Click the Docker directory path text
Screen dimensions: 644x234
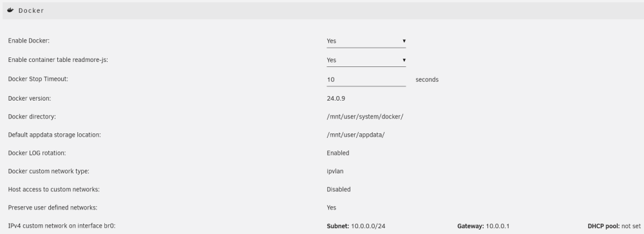click(x=365, y=117)
